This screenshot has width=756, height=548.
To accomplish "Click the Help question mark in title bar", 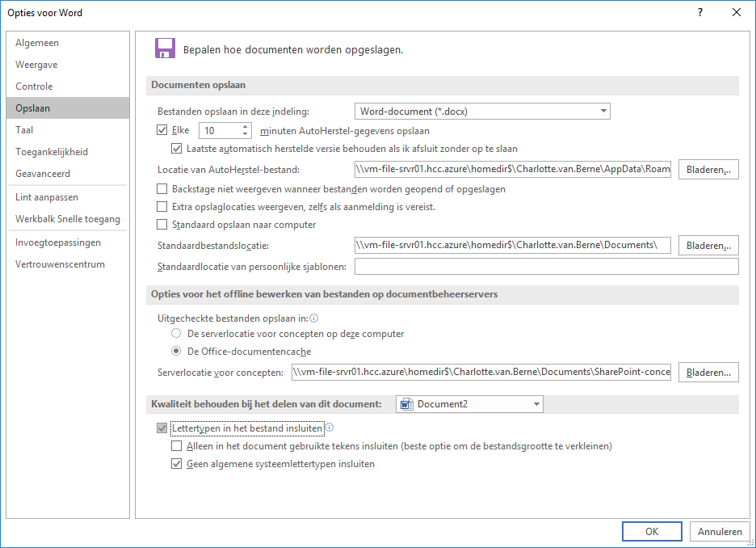I will (700, 12).
